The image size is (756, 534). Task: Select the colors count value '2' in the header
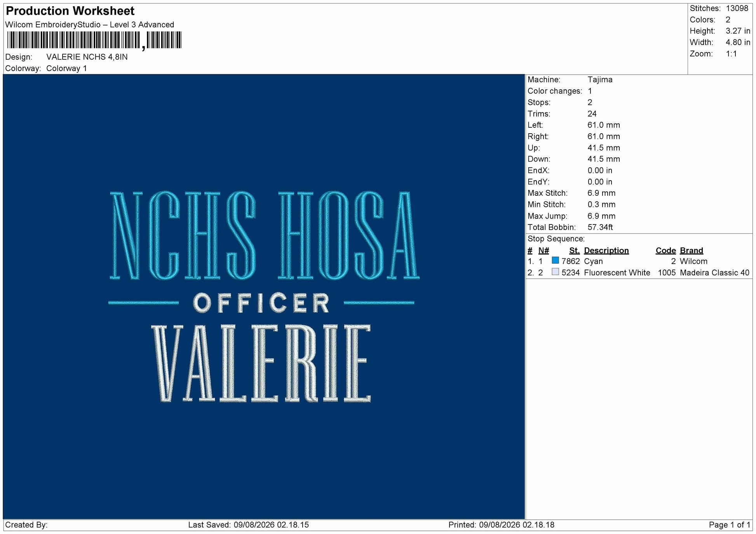(x=728, y=20)
